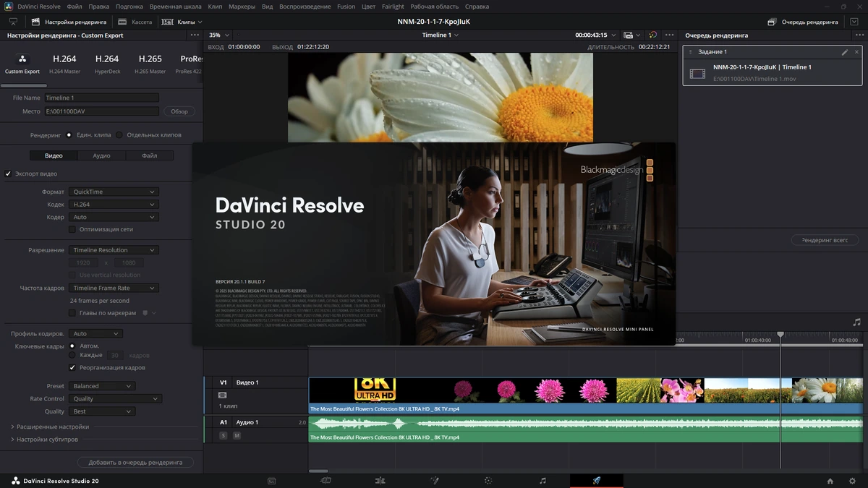Select Един. клипа render radio button
This screenshot has height=488, width=868.
coord(69,134)
